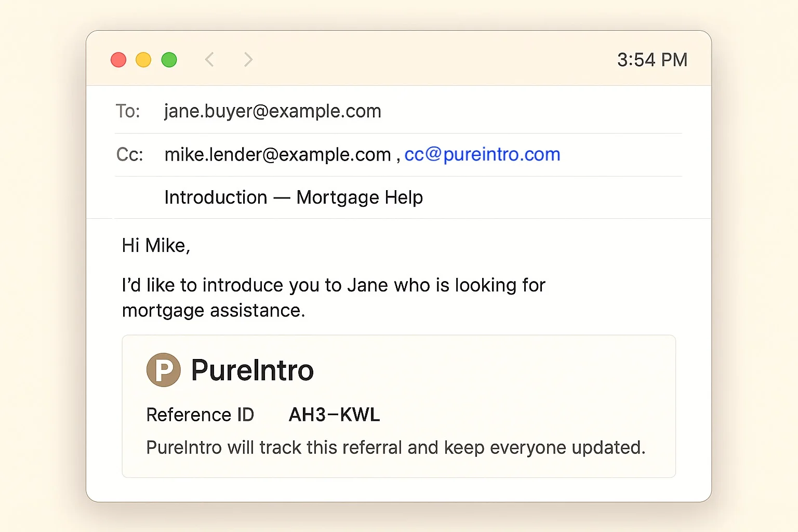Click the 'Reference ID' label
The image size is (798, 532).
[200, 415]
